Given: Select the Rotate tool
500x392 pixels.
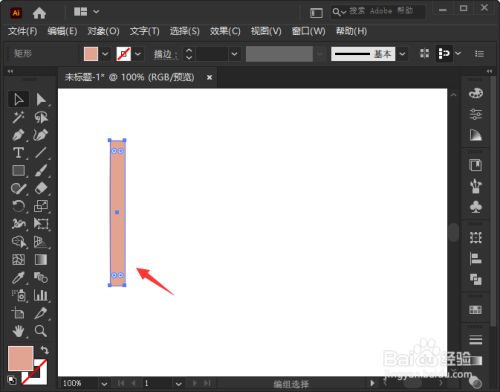Looking at the screenshot, I should pos(18,206).
